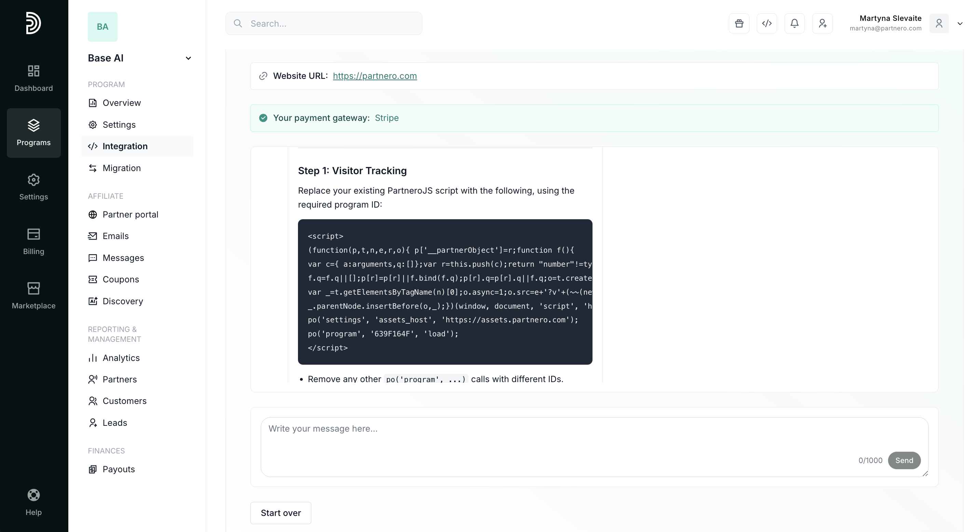Open the partnero.com website link

pos(375,76)
